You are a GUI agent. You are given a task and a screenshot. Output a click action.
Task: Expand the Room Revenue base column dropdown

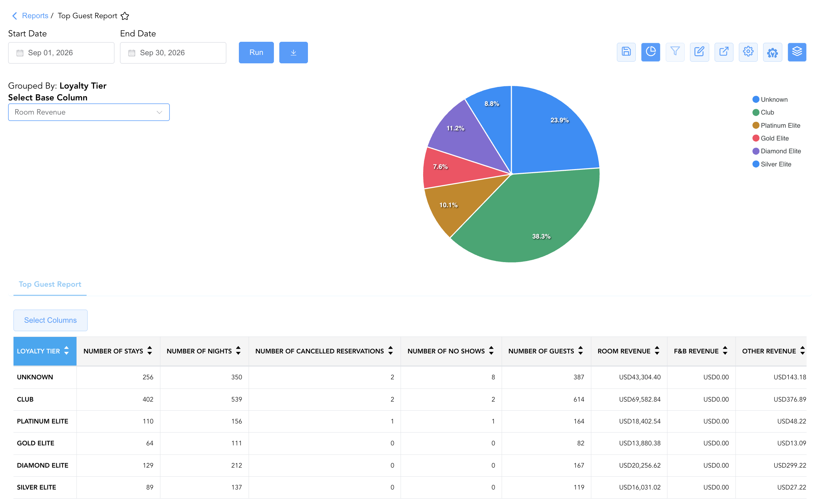click(89, 112)
